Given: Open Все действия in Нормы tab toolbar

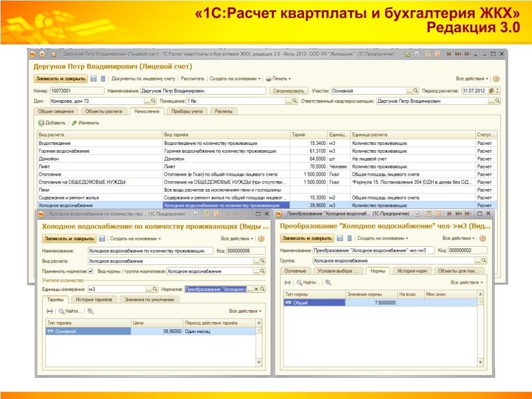Looking at the screenshot, I should [467, 282].
